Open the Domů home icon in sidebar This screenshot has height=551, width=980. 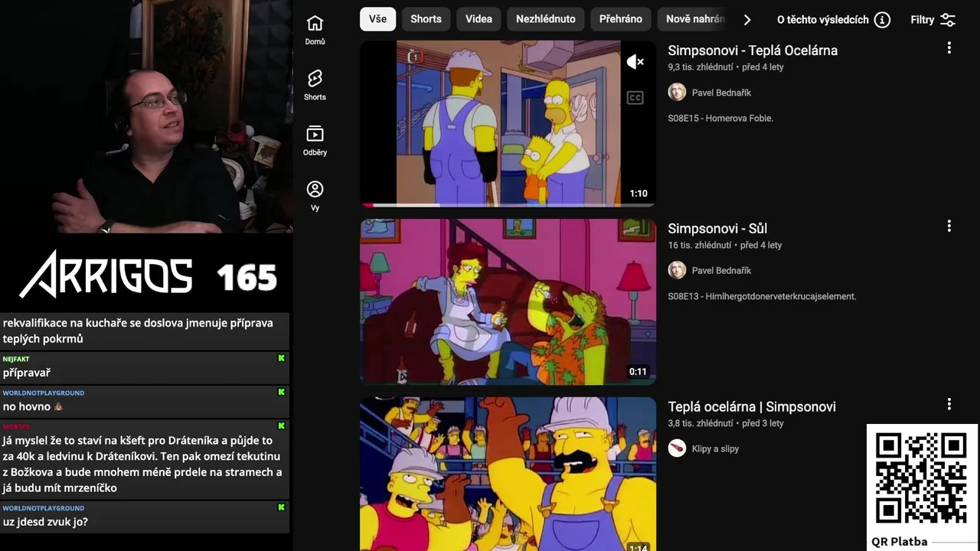click(315, 24)
